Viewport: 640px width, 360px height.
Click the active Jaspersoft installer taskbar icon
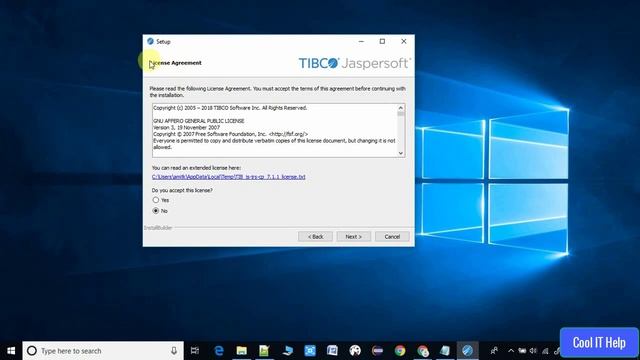pos(468,351)
